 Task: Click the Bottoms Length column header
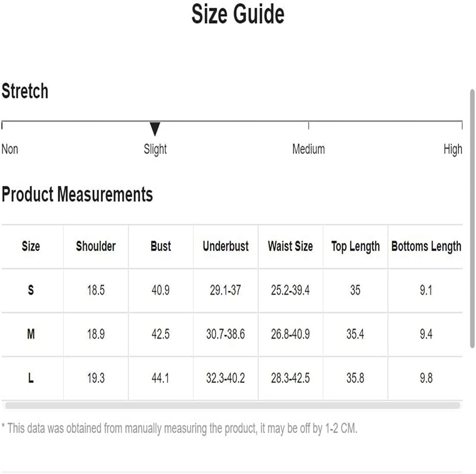coord(426,246)
